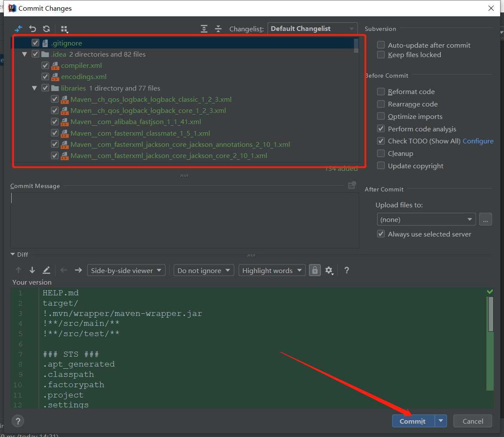Image resolution: width=504 pixels, height=437 pixels.
Task: Click the Collapse All icon
Action: [x=218, y=29]
